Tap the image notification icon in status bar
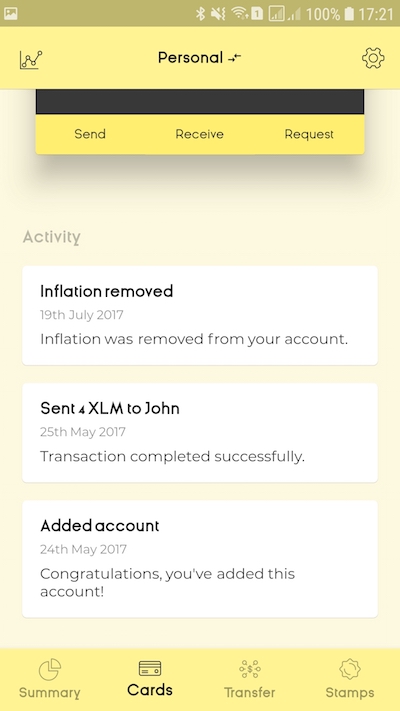 pyautogui.click(x=10, y=14)
